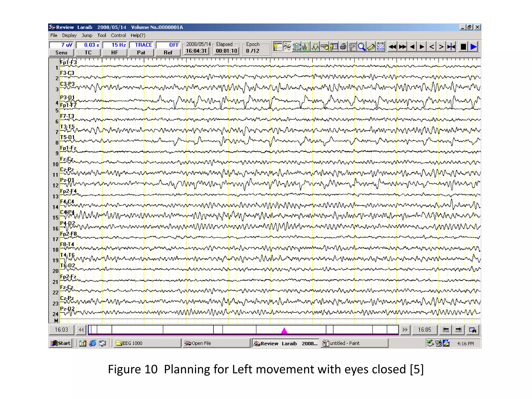Click the jump-to-marker center line icon

click(x=451, y=47)
